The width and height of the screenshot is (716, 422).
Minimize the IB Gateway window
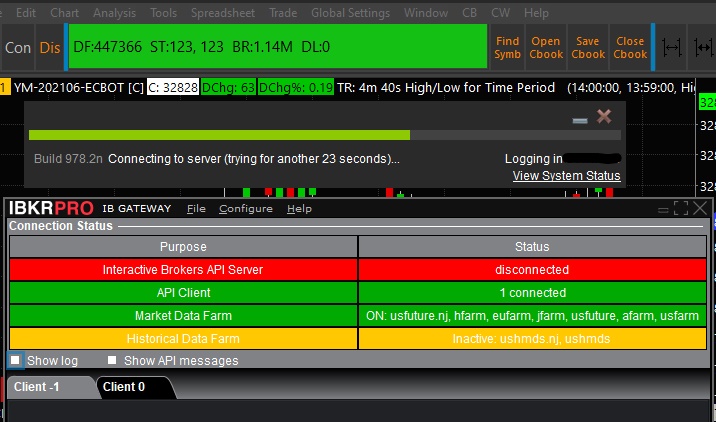click(x=663, y=210)
